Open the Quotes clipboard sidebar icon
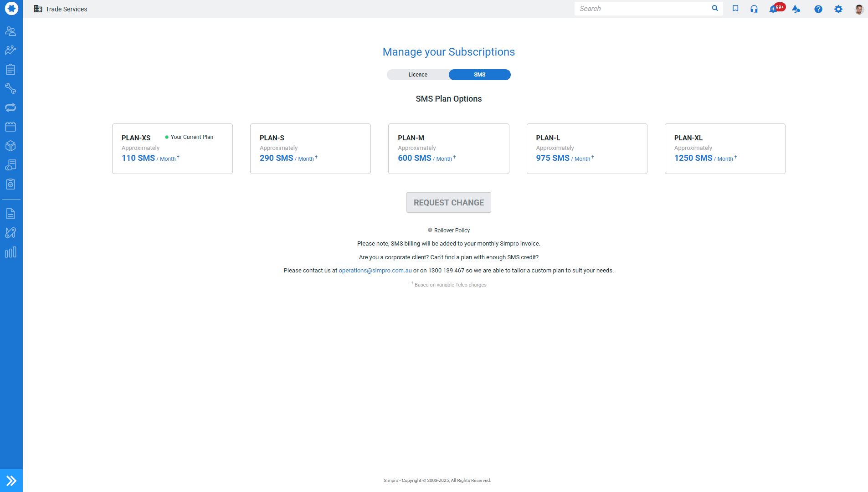The width and height of the screenshot is (868, 492). (x=10, y=69)
